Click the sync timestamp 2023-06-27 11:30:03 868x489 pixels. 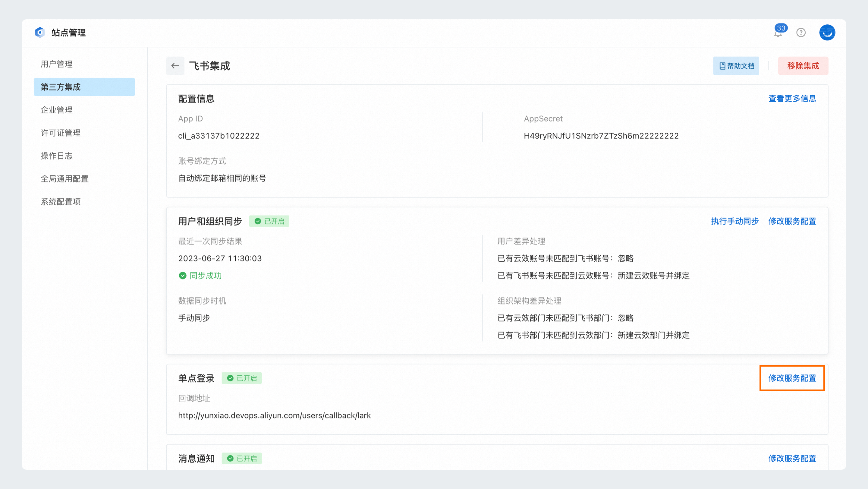220,258
